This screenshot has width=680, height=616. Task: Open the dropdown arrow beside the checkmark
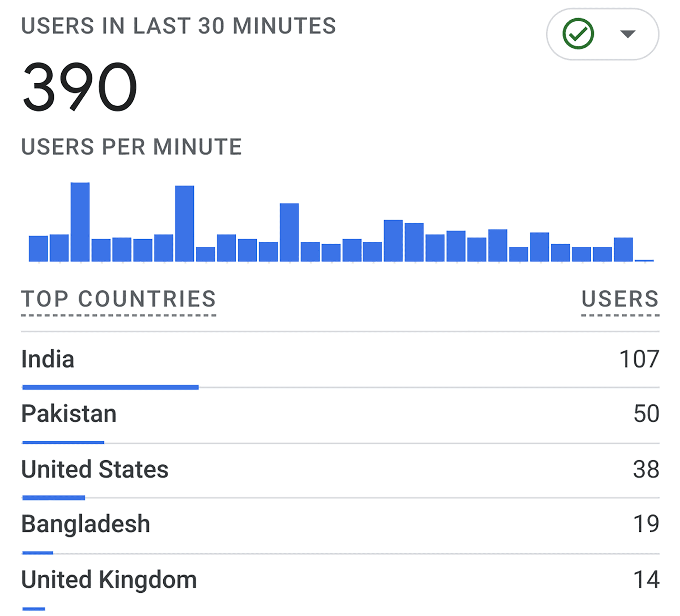[627, 34]
